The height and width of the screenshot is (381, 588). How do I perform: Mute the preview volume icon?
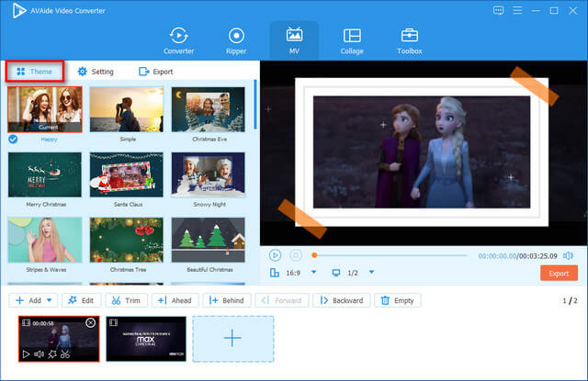pyautogui.click(x=568, y=255)
